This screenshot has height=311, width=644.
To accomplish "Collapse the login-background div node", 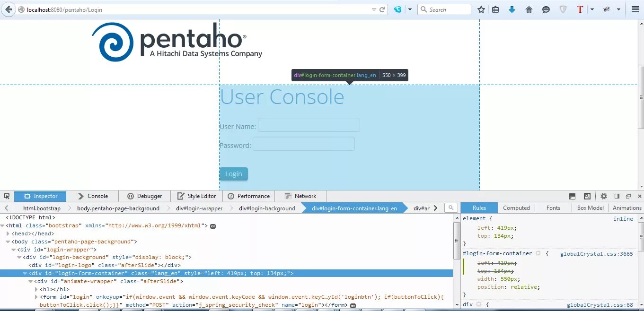I will point(19,258).
